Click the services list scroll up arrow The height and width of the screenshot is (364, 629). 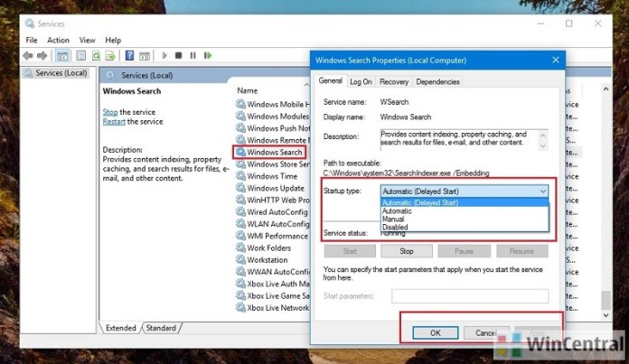(606, 89)
